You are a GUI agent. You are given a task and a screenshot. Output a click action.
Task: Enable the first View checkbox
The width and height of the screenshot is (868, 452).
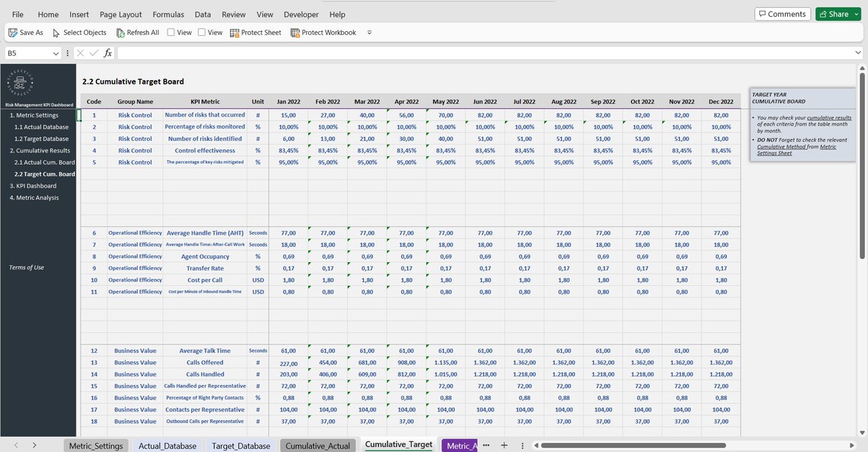pos(169,31)
